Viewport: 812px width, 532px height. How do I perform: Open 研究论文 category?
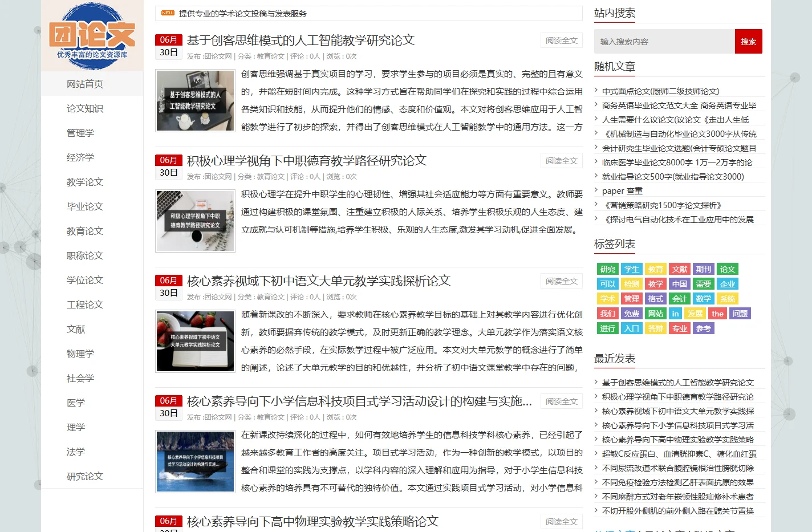point(85,476)
